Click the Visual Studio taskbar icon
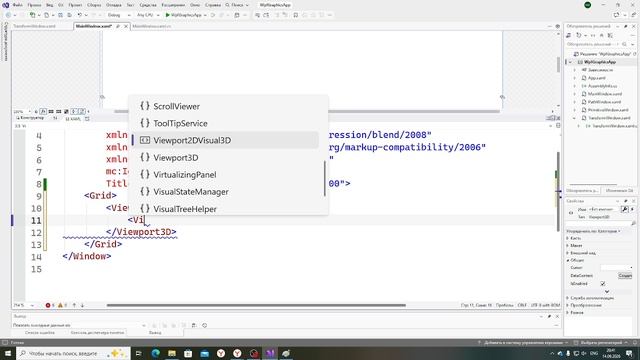The height and width of the screenshot is (360, 640). pyautogui.click(x=270, y=353)
